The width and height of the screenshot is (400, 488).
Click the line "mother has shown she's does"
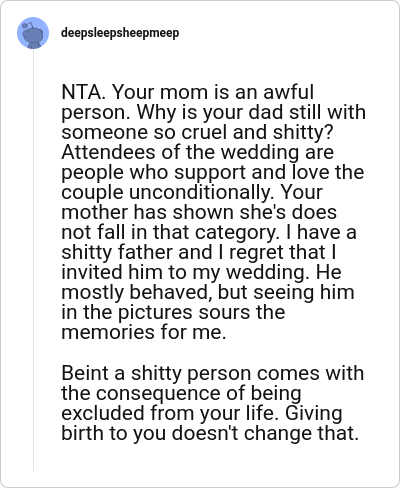[199, 212]
